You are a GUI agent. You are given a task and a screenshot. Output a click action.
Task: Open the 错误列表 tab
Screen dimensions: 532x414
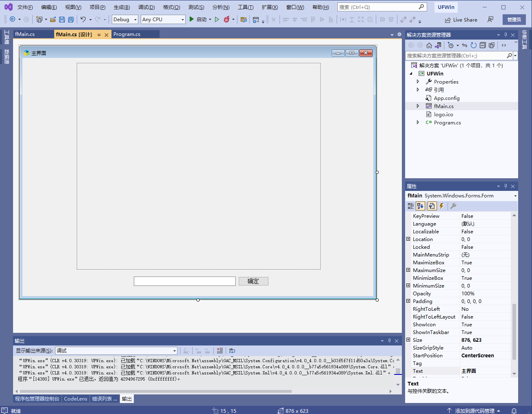pos(104,399)
